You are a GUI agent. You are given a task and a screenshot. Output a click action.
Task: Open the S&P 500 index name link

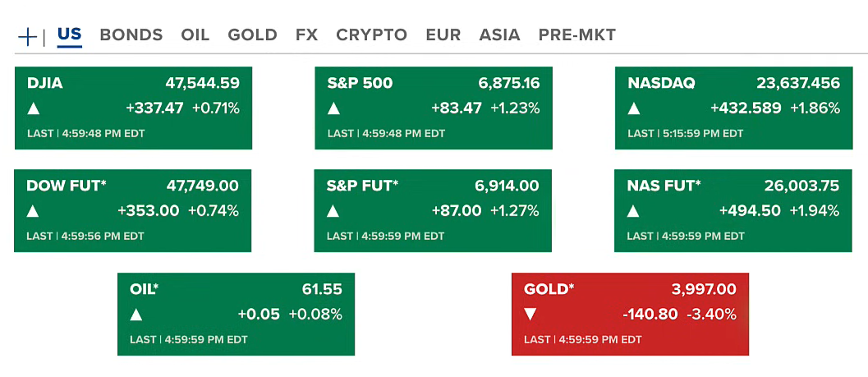pos(360,83)
